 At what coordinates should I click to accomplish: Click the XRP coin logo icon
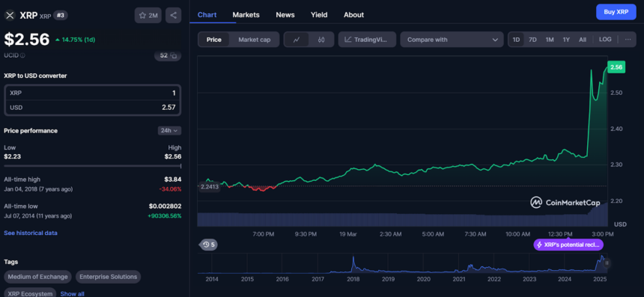pyautogui.click(x=10, y=15)
